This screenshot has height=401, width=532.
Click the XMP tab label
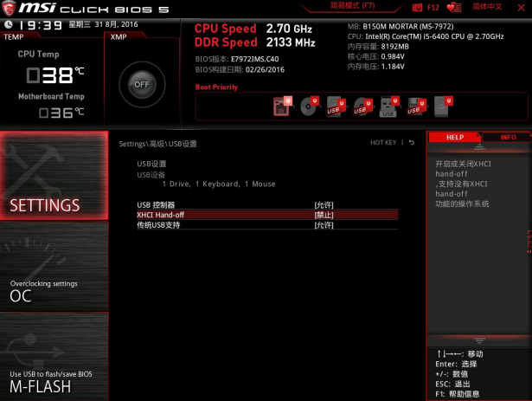pyautogui.click(x=119, y=37)
